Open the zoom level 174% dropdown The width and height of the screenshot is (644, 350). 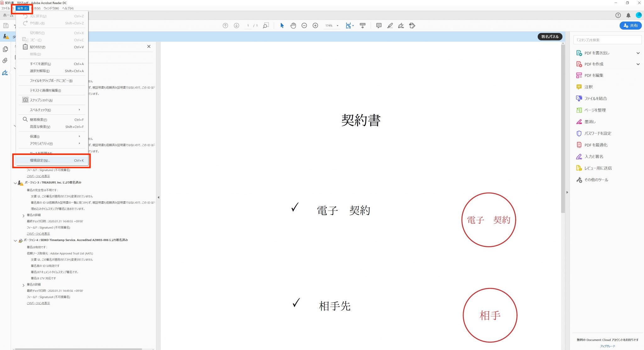point(337,26)
